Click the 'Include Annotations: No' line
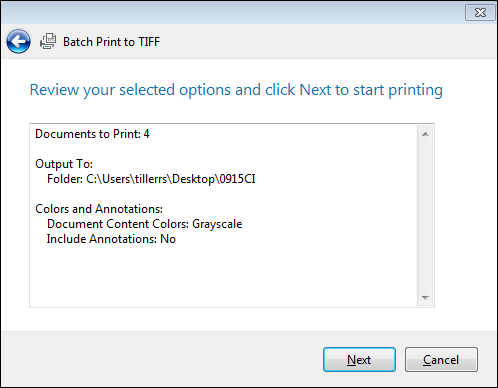 (x=111, y=239)
